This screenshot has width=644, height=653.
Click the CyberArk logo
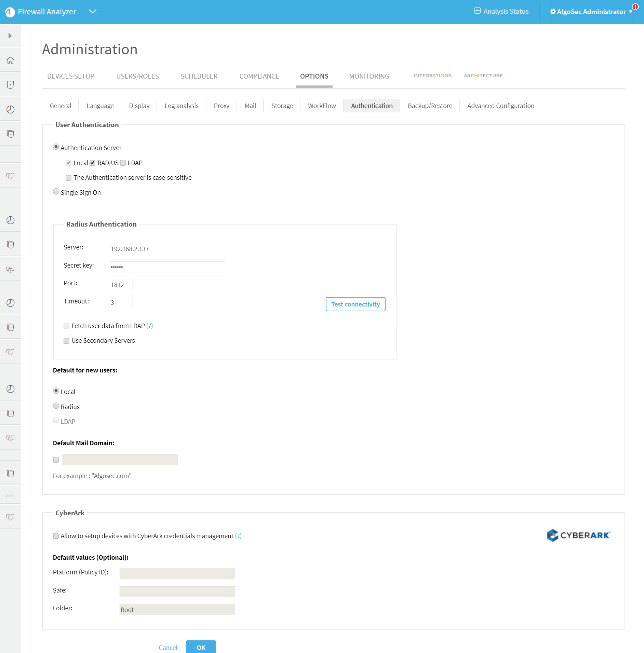(578, 535)
